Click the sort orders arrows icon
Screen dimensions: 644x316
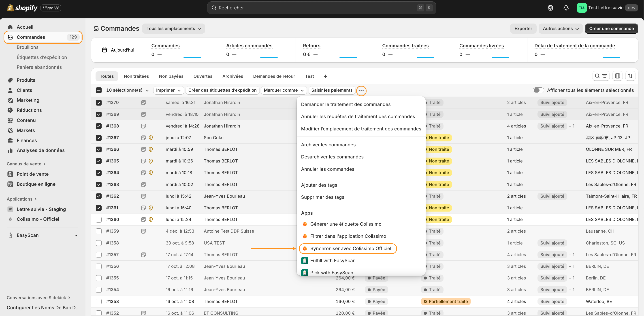pos(630,76)
